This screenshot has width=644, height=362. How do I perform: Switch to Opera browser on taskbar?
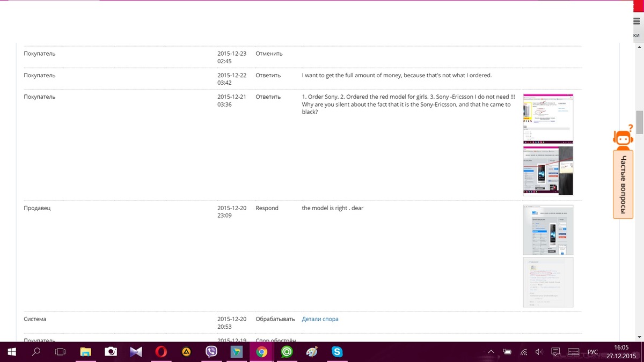pos(161,352)
